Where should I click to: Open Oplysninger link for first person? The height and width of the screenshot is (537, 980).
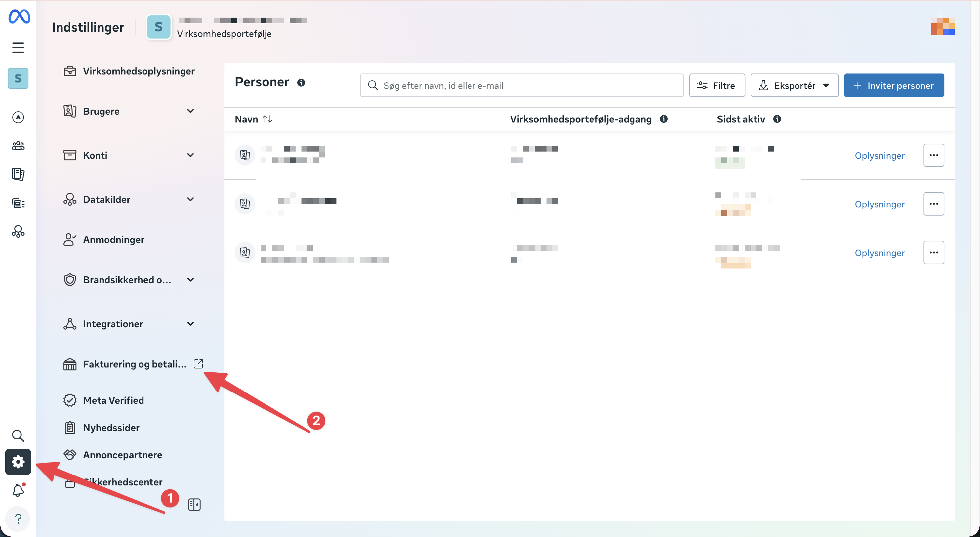879,155
